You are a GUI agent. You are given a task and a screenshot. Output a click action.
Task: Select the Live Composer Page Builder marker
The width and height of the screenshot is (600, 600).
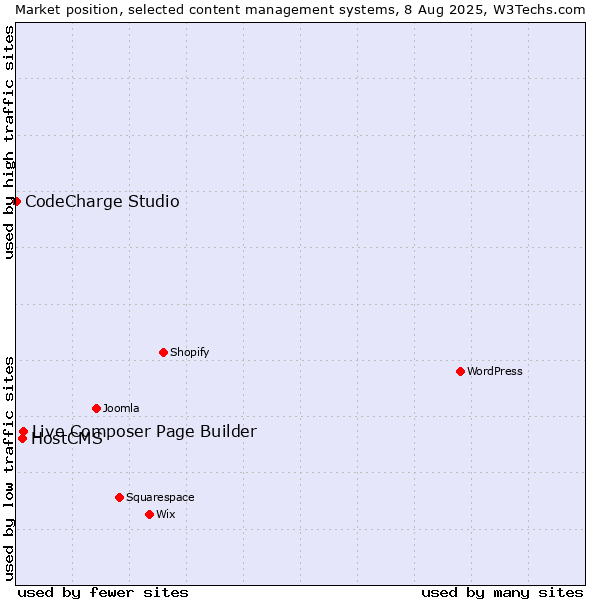coord(23,431)
